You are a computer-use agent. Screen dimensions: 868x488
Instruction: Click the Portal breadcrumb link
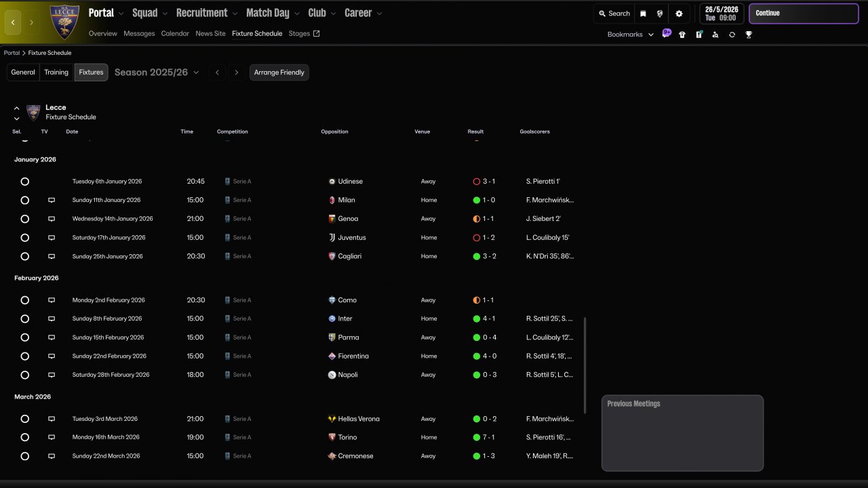pyautogui.click(x=12, y=53)
